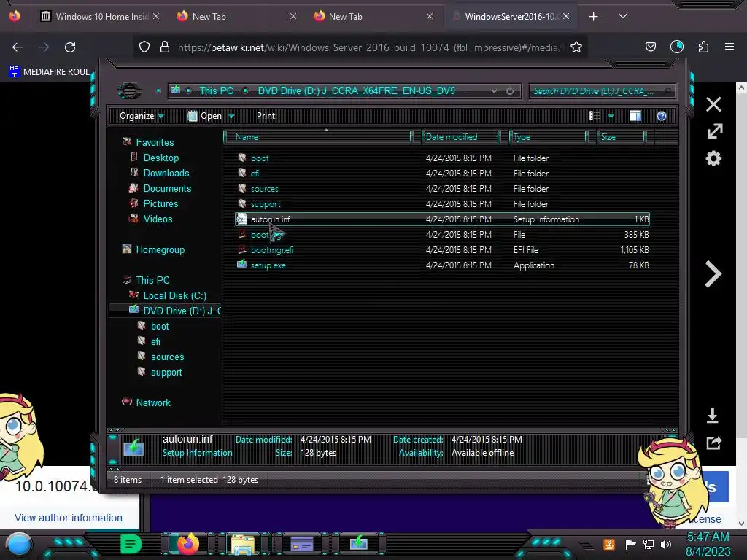The width and height of the screenshot is (747, 560).
Task: Click the site security padlock icon
Action: point(165,47)
